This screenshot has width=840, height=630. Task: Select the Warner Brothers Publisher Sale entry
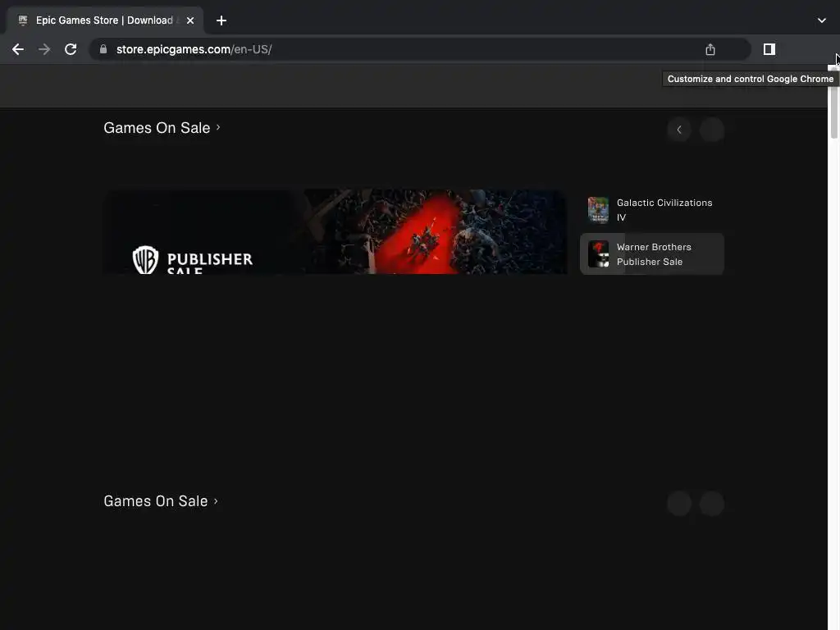(x=652, y=254)
